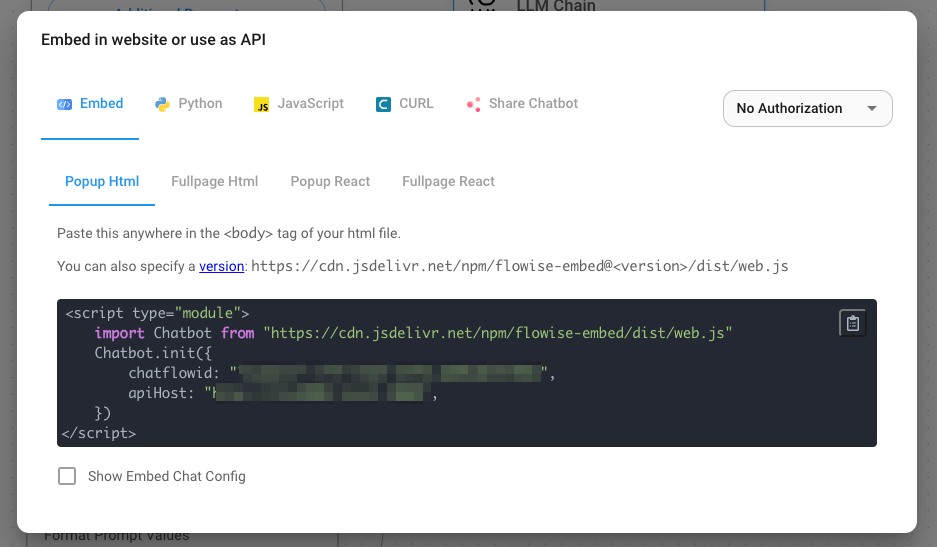Choose the Fullpage React sub-tab
The height and width of the screenshot is (547, 937).
click(x=448, y=182)
